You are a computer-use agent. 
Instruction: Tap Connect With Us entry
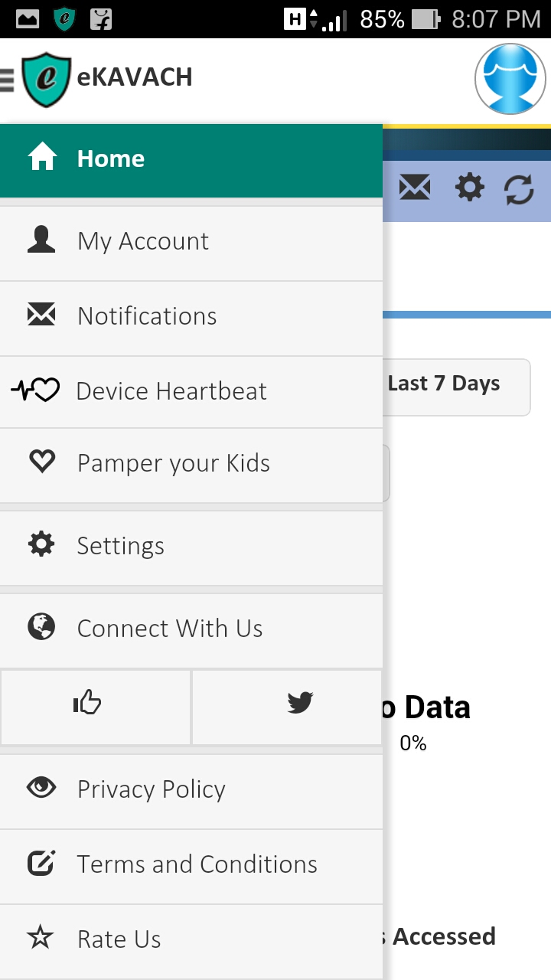tap(191, 629)
